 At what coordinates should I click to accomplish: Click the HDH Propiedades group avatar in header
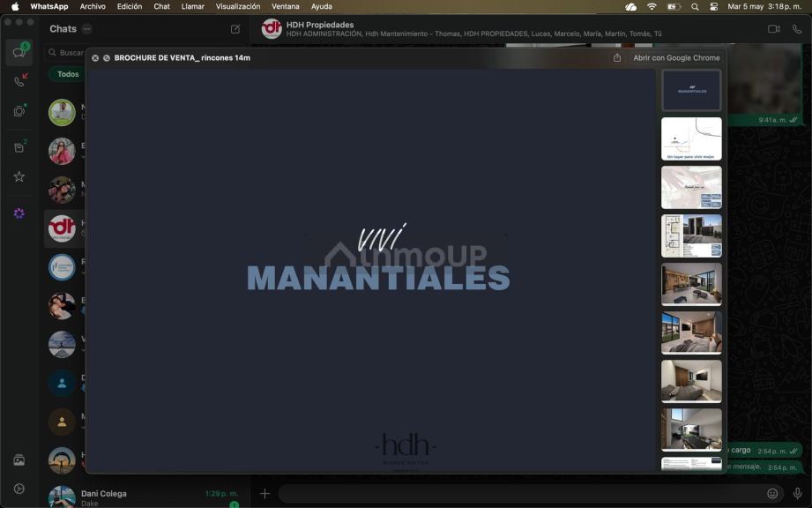[272, 29]
